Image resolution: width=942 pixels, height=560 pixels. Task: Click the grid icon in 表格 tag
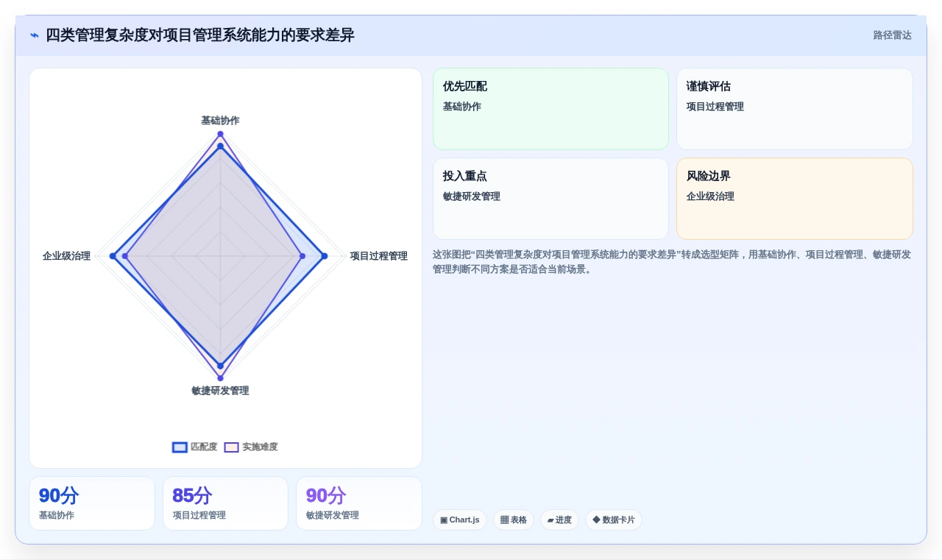504,520
